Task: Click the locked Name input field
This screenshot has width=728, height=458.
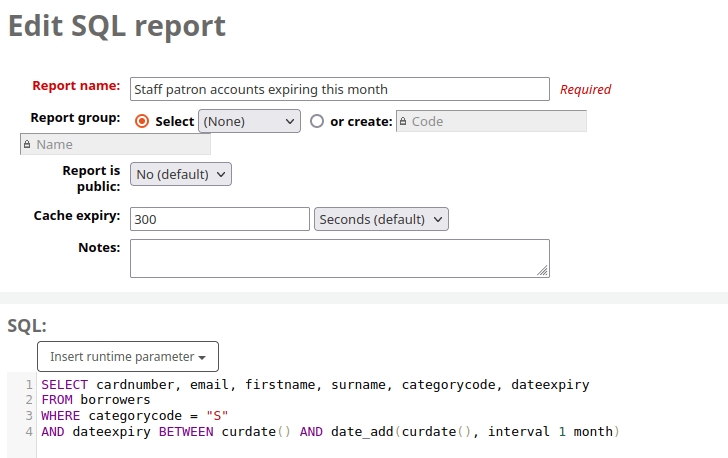Action: coord(115,144)
